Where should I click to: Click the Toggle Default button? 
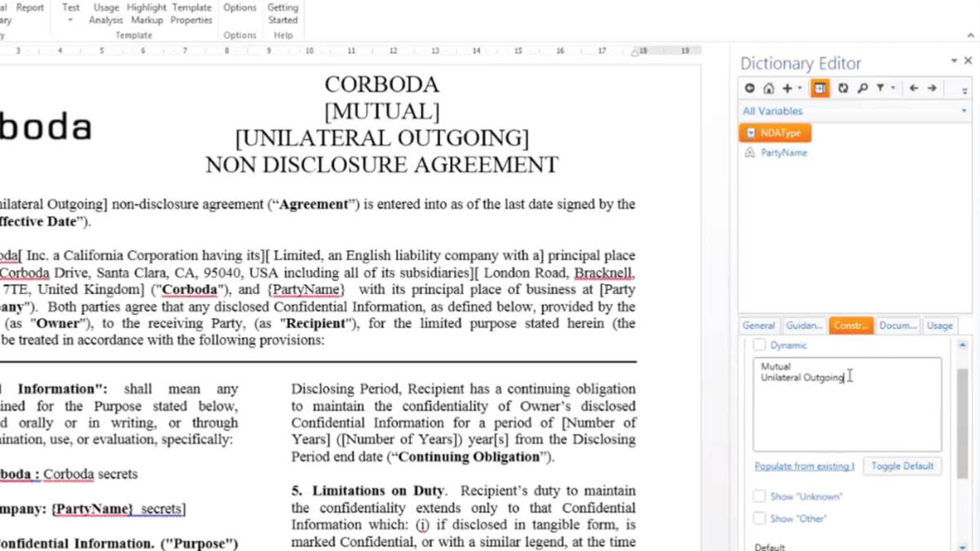click(x=902, y=466)
